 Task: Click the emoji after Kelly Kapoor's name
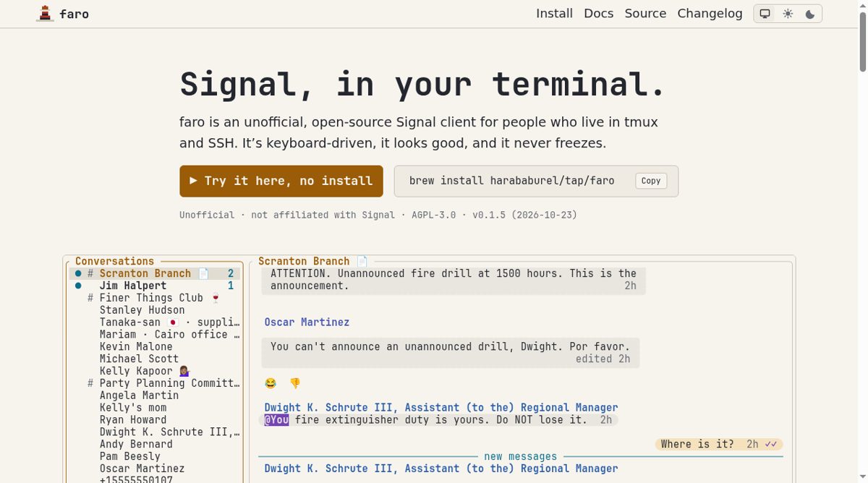185,371
